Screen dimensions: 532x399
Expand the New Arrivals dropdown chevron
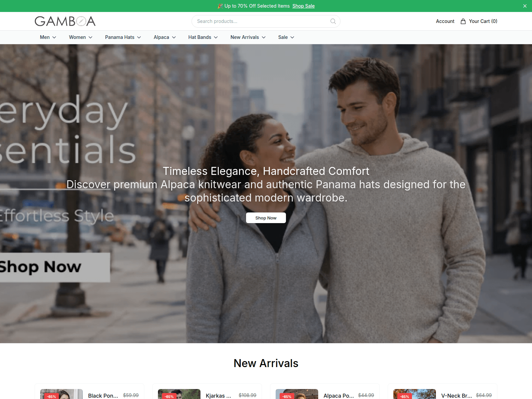click(x=264, y=37)
